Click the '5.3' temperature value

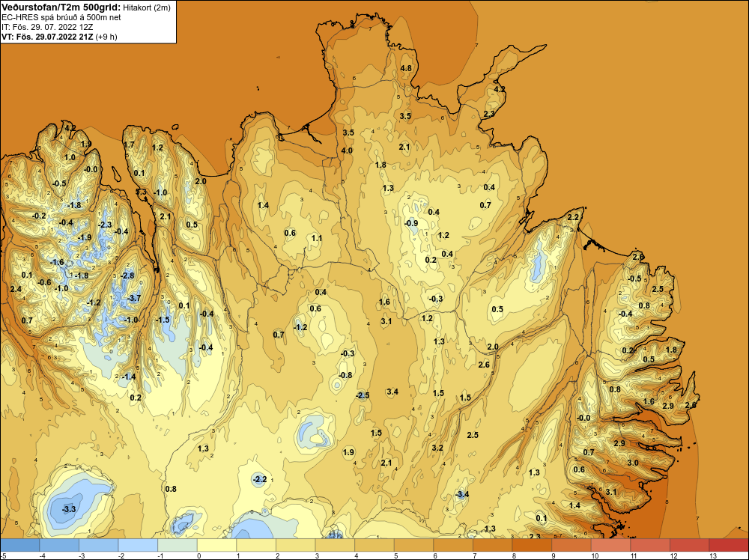point(141,192)
